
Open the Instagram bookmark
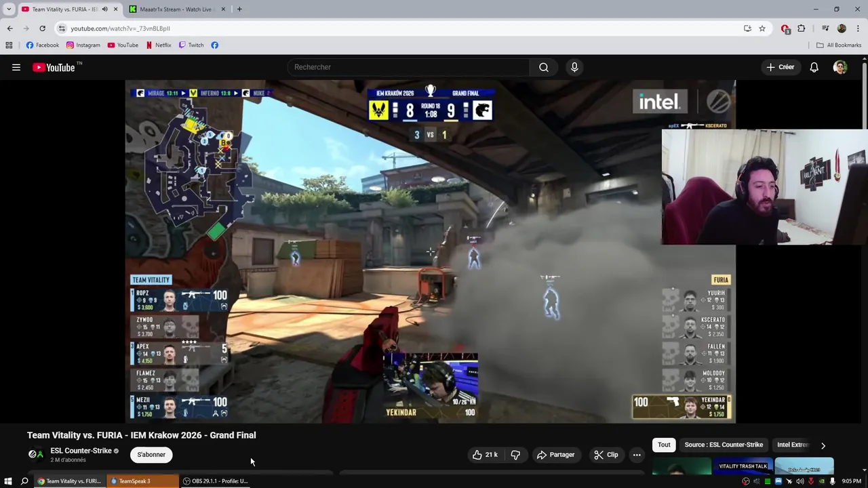[83, 45]
